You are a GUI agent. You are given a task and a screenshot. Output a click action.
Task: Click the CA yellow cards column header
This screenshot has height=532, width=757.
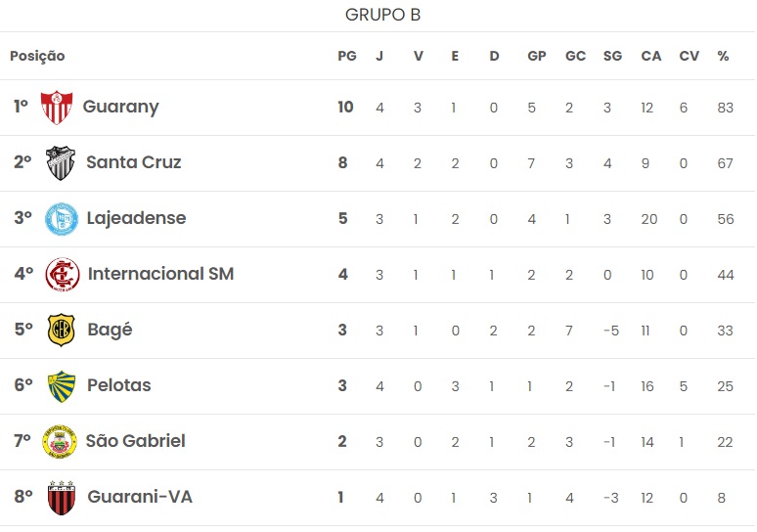coord(650,56)
